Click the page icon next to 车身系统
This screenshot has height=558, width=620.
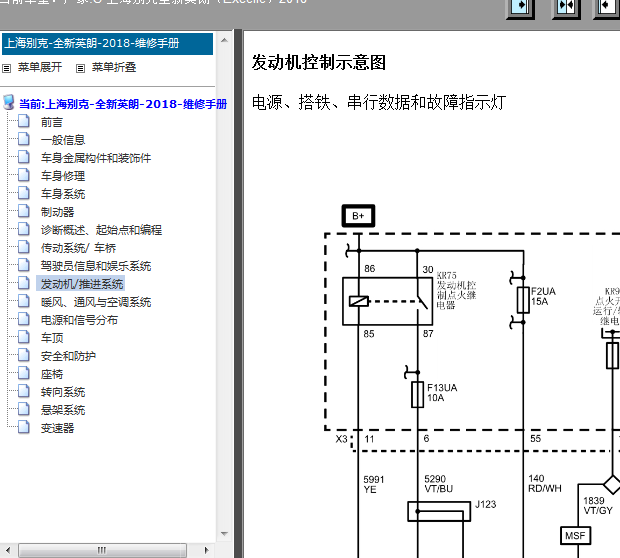pos(24,193)
